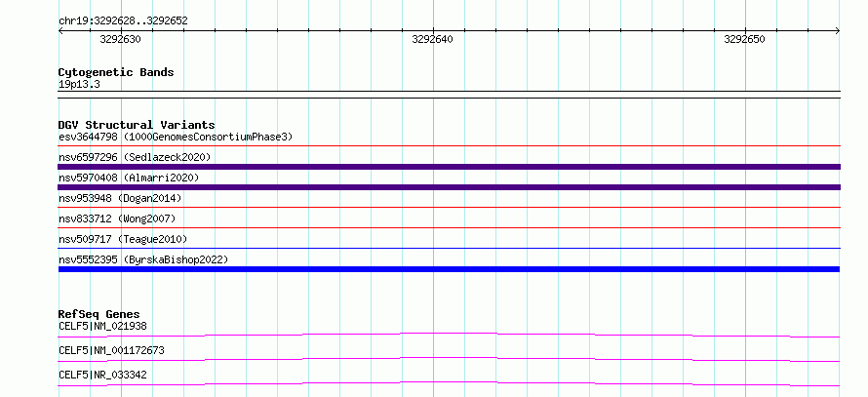
Task: Open variant nsv833712 (Wong2007)
Action: 117,218
